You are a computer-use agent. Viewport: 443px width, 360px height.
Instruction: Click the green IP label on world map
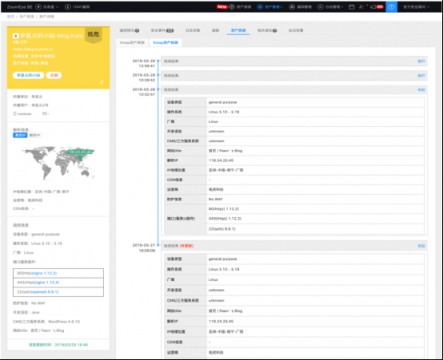pos(80,152)
